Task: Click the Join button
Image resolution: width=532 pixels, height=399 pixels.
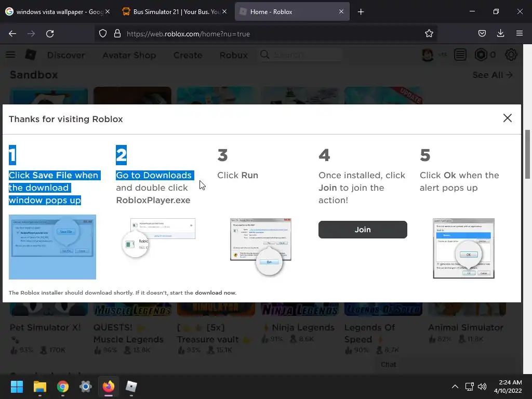Action: coord(363,230)
